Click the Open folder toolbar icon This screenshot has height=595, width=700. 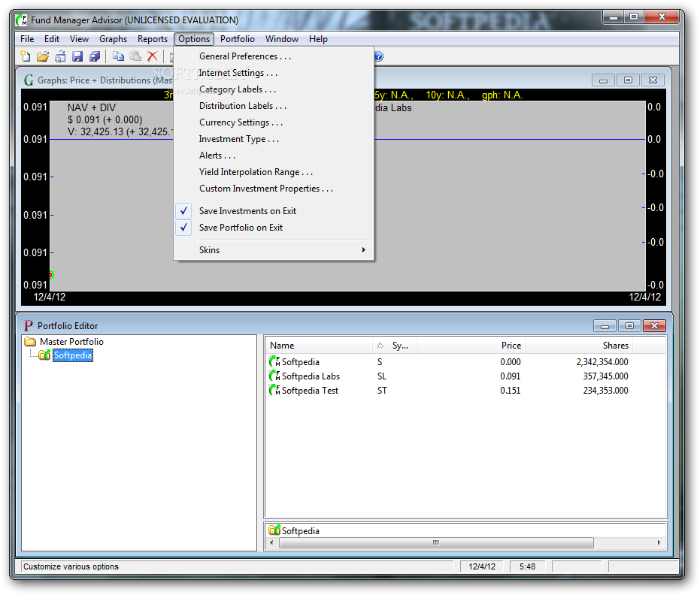point(43,56)
